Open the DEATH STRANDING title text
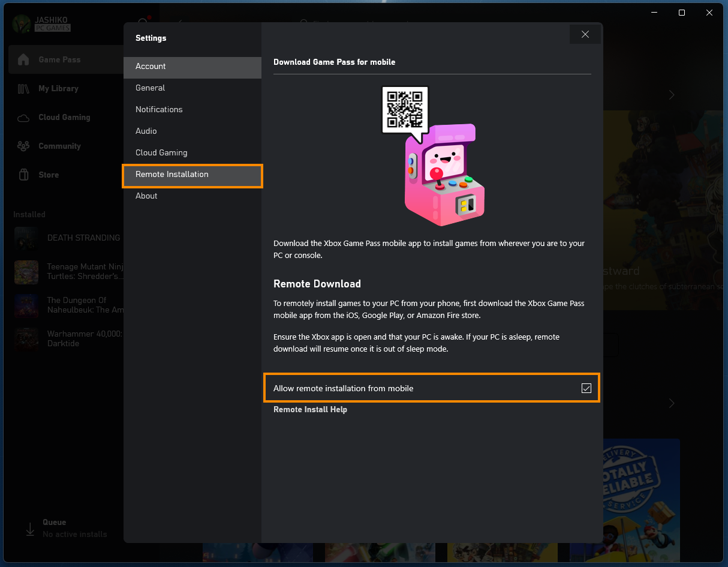Viewport: 728px width, 567px height. (83, 238)
